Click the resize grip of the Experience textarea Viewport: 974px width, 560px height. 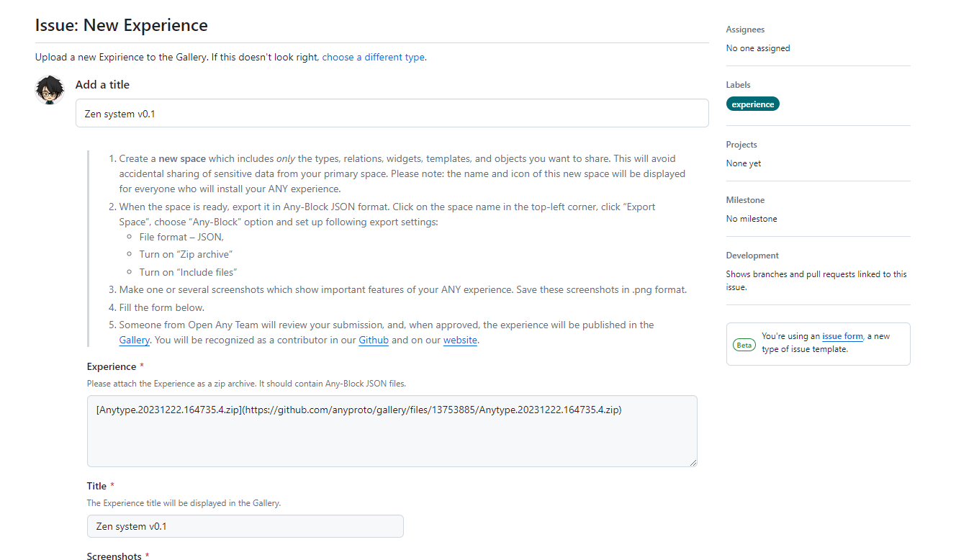693,462
